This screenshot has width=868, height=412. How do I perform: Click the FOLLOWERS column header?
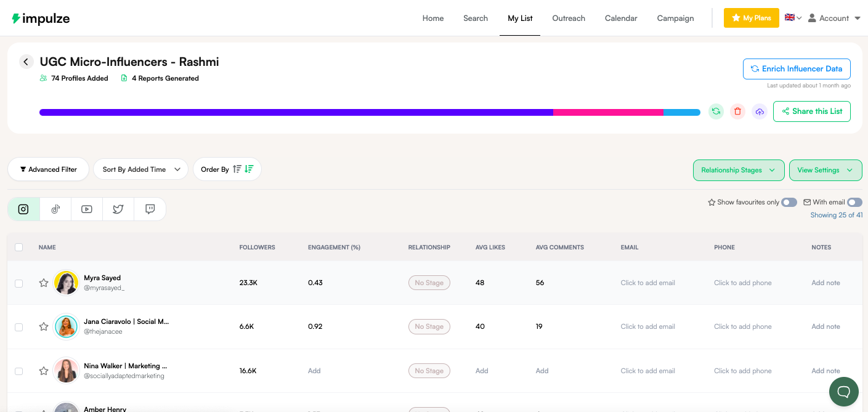[257, 247]
